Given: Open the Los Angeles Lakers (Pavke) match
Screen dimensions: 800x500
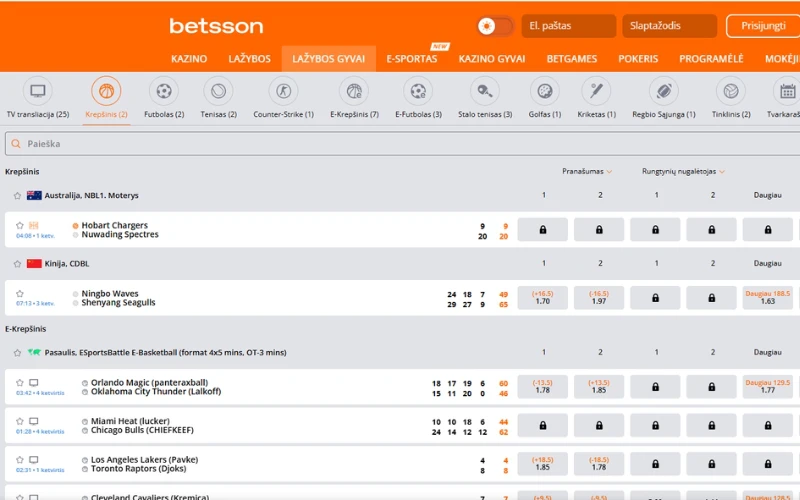Looking at the screenshot, I should [x=144, y=464].
